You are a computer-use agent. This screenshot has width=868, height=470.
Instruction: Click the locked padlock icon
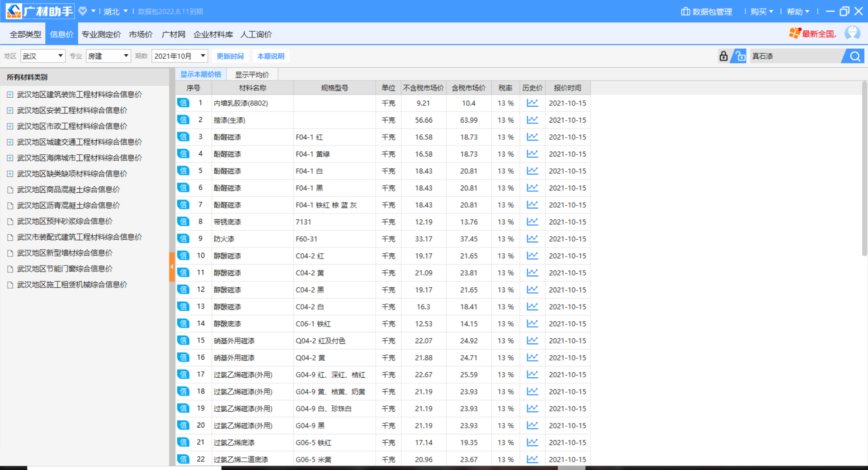pyautogui.click(x=723, y=56)
